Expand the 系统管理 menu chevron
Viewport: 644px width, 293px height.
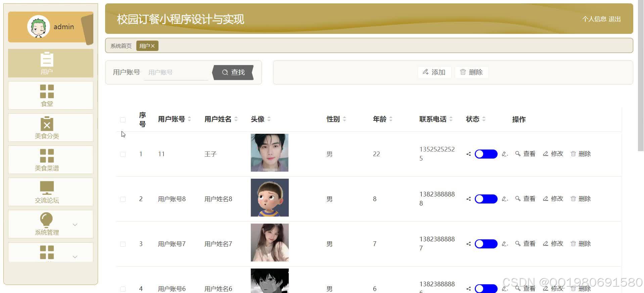(75, 225)
